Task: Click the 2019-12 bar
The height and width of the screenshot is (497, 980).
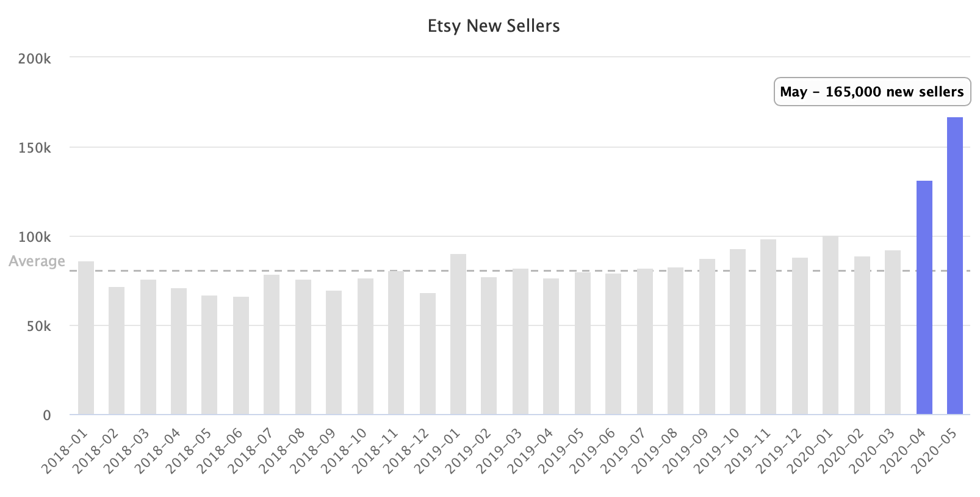Action: 800,336
